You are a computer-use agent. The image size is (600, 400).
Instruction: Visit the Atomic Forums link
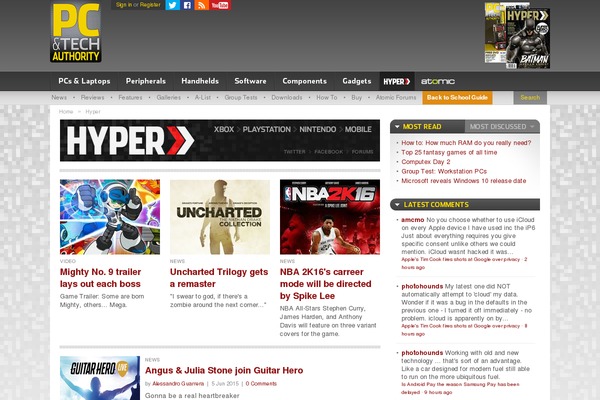pos(396,98)
